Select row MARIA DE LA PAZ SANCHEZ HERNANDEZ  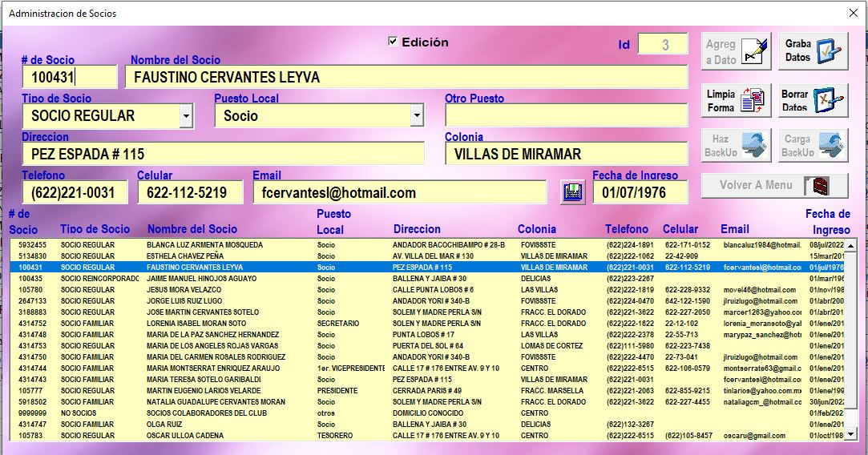point(427,334)
